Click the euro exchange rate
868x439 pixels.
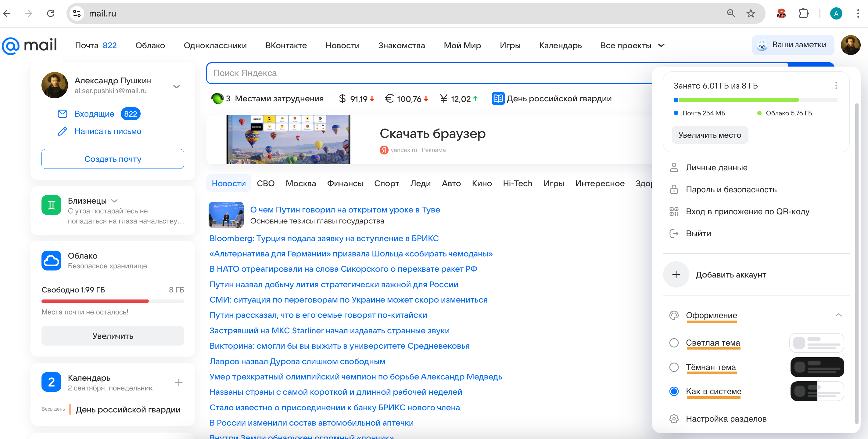406,99
